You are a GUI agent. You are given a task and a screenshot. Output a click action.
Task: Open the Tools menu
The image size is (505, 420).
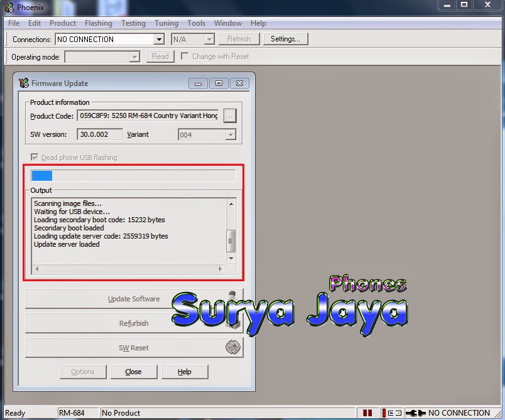[196, 23]
